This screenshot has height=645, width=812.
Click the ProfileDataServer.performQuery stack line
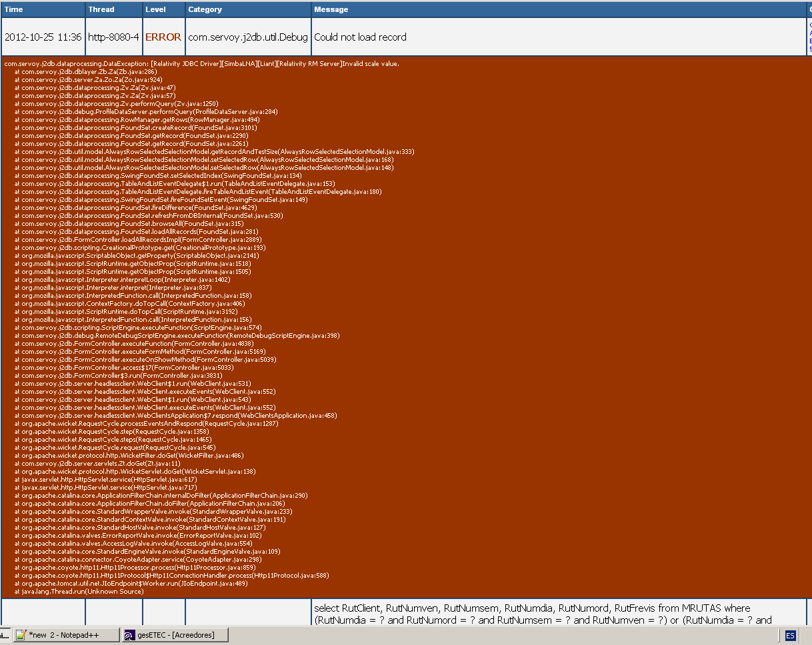146,111
